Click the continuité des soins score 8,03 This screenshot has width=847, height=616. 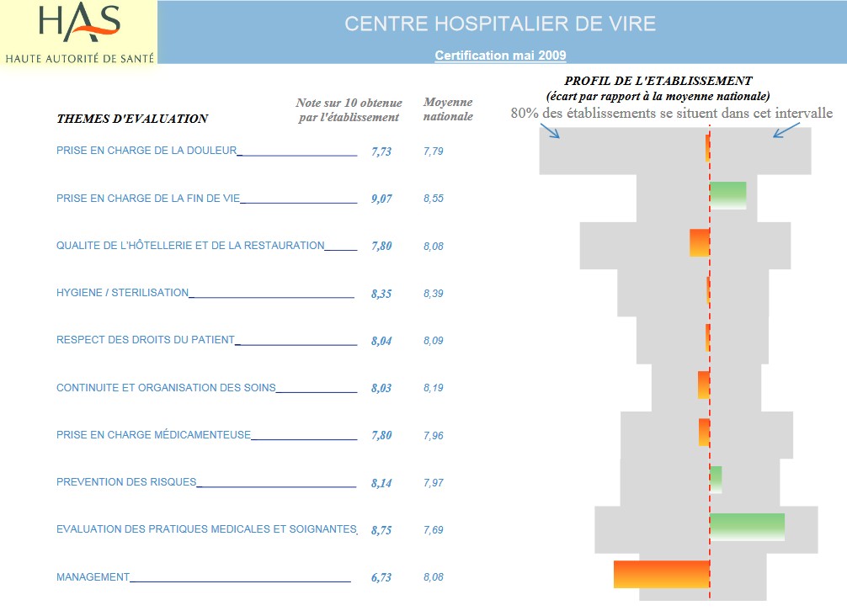(381, 388)
